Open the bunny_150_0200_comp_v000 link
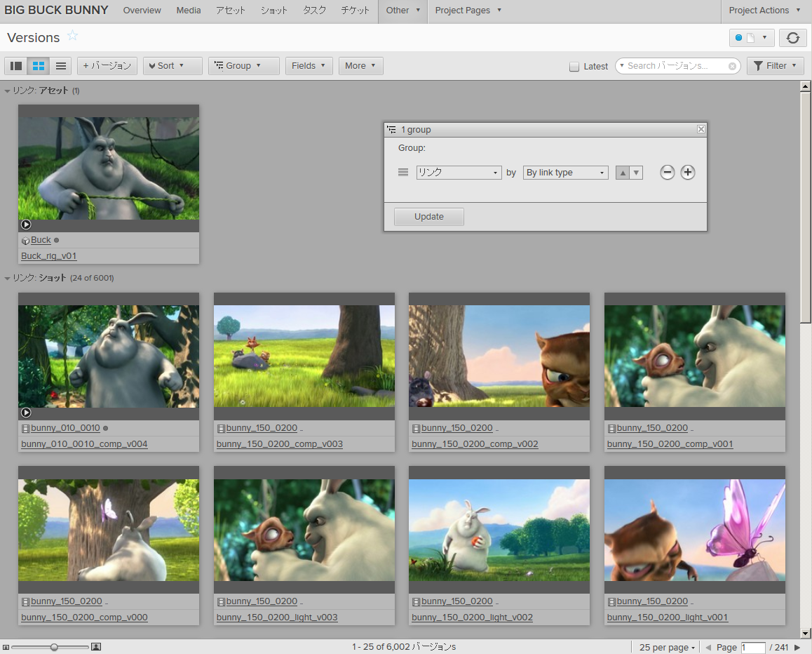The height and width of the screenshot is (654, 812). [x=84, y=618]
